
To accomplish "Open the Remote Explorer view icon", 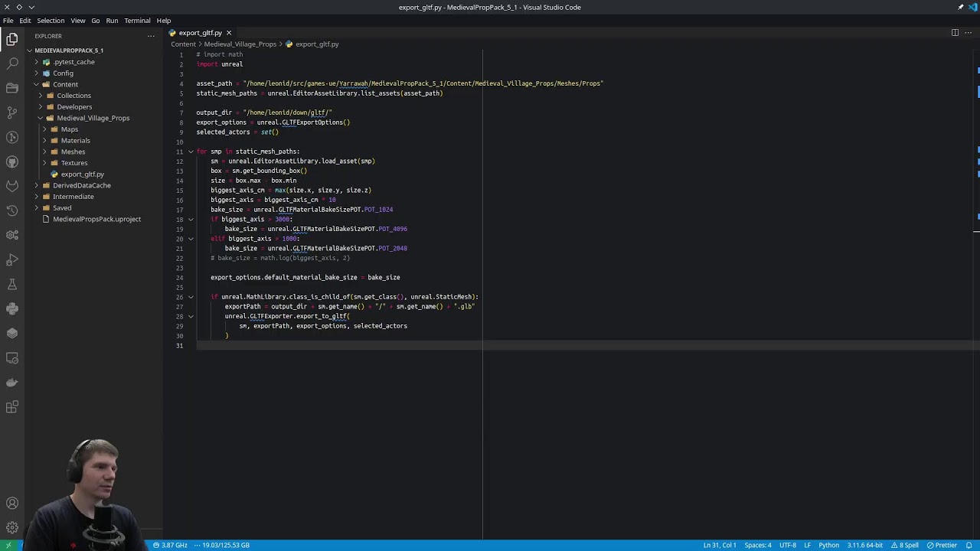I will [12, 357].
